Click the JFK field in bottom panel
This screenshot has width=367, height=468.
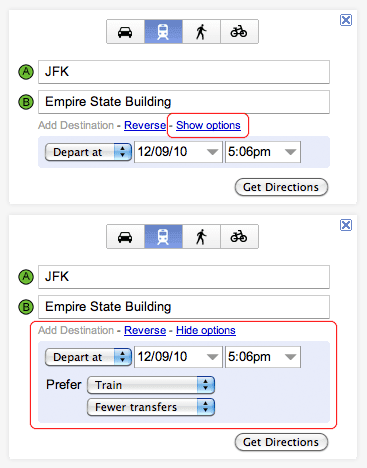click(184, 277)
